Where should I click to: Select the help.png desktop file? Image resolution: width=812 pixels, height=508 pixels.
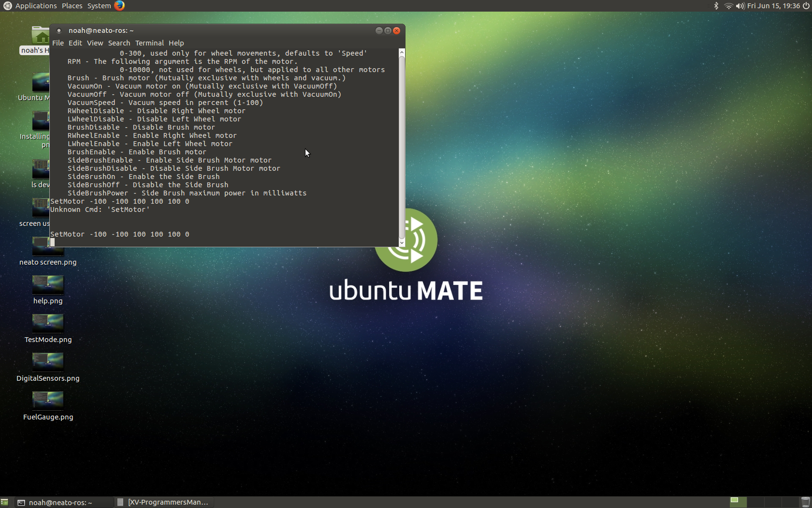click(x=48, y=291)
